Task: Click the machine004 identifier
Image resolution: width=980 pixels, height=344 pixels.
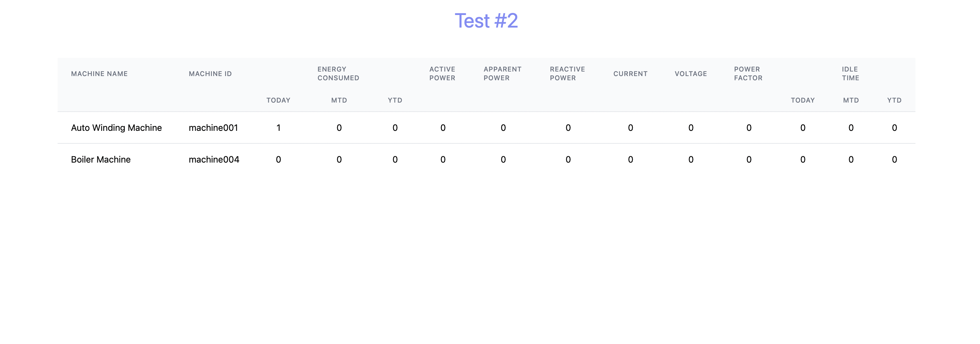Action: click(214, 159)
